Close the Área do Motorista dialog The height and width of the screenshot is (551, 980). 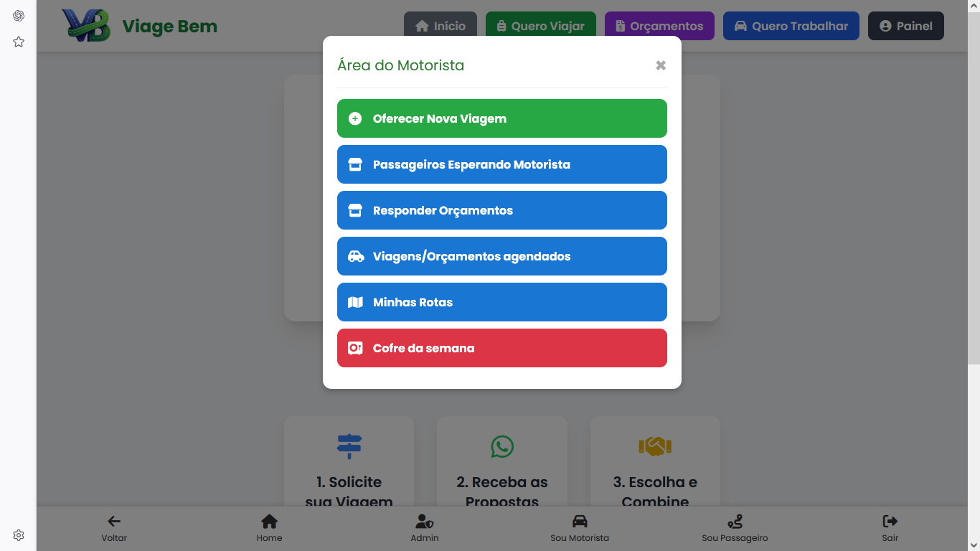660,65
